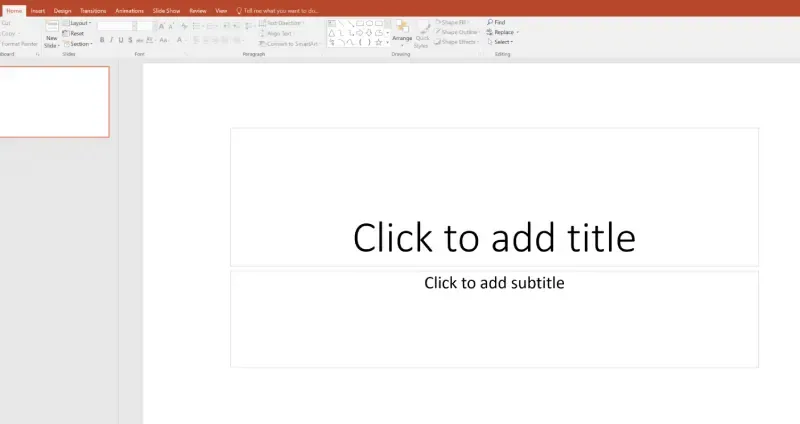Open the Insert ribbon tab

click(38, 11)
